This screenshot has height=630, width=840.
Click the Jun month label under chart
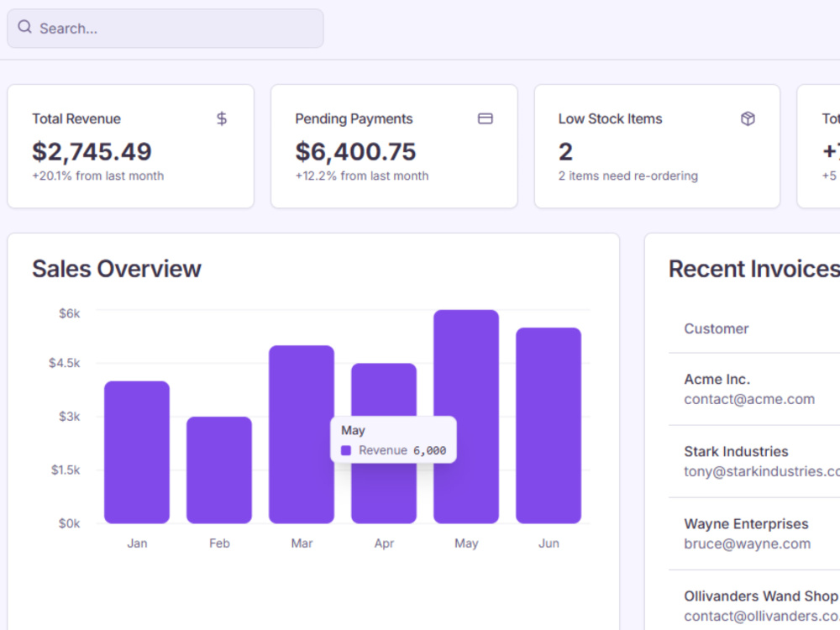pyautogui.click(x=549, y=543)
